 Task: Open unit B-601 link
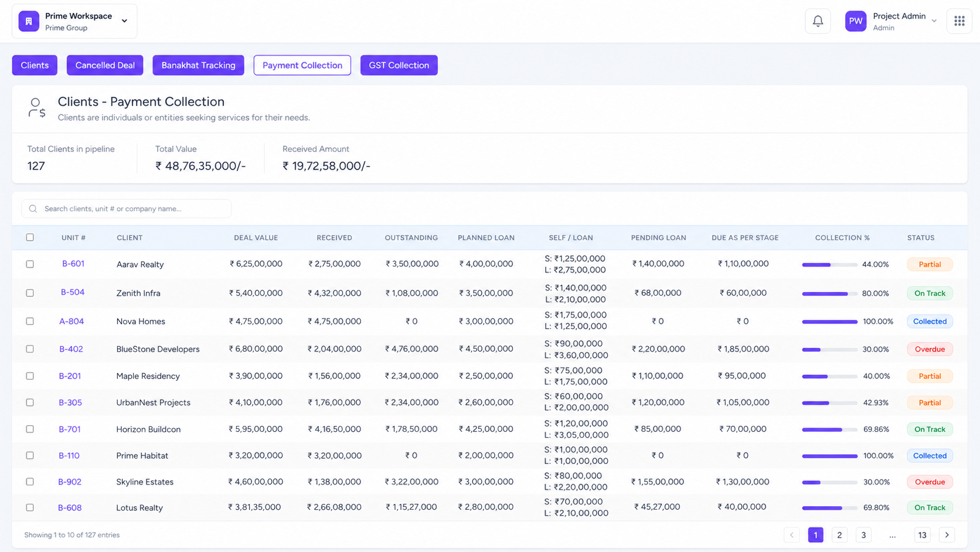pyautogui.click(x=73, y=264)
